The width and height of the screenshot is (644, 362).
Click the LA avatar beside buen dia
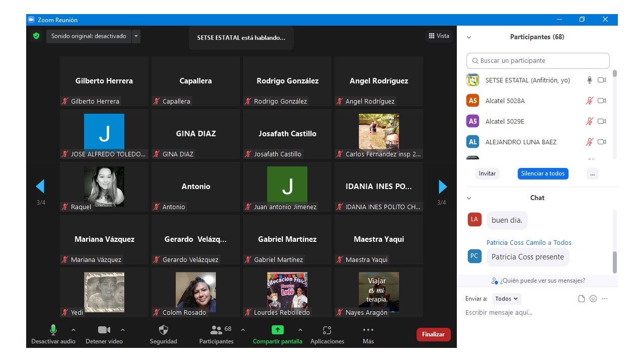click(474, 219)
